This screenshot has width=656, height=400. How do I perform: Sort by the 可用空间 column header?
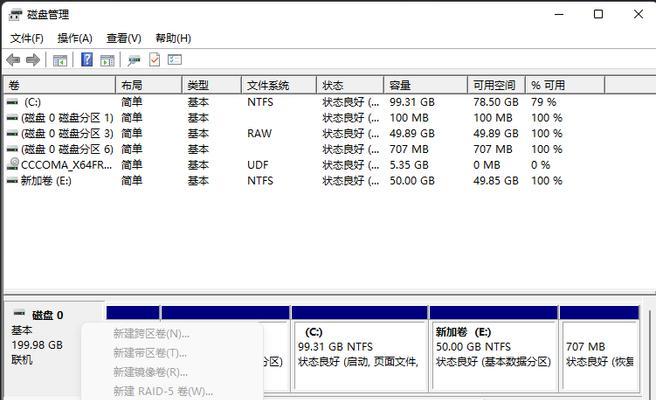tap(496, 86)
